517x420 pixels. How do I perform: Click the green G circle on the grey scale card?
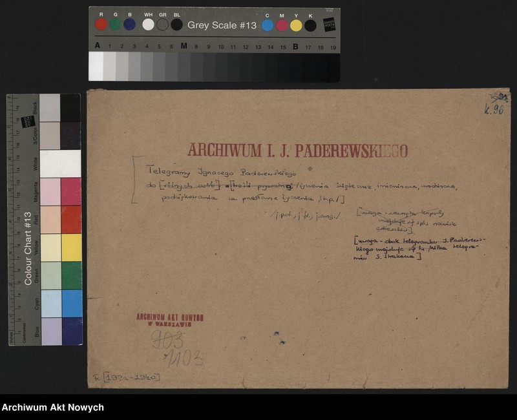[115, 25]
